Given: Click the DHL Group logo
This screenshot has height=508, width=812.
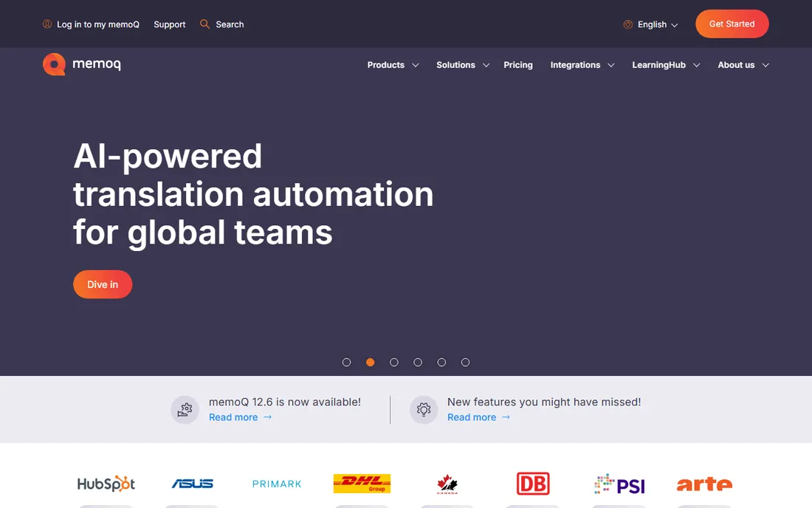Looking at the screenshot, I should tap(362, 484).
